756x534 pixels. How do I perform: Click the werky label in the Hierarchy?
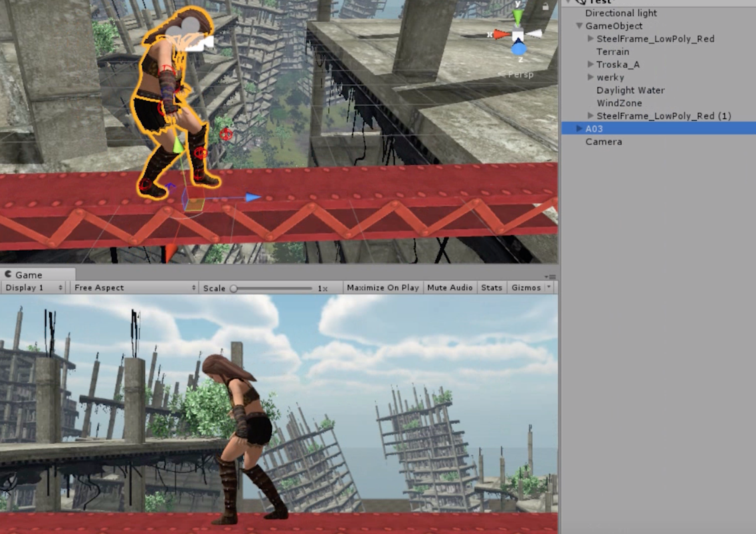(x=610, y=77)
